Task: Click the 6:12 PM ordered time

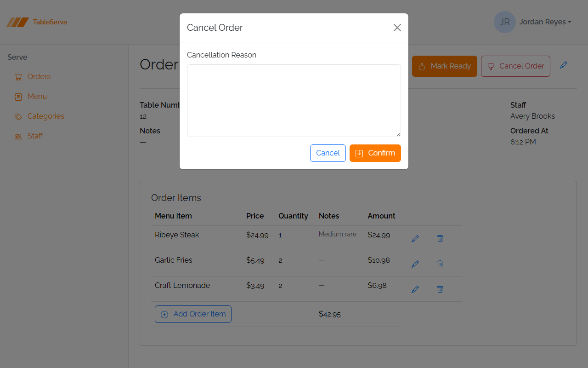Action: click(x=523, y=142)
